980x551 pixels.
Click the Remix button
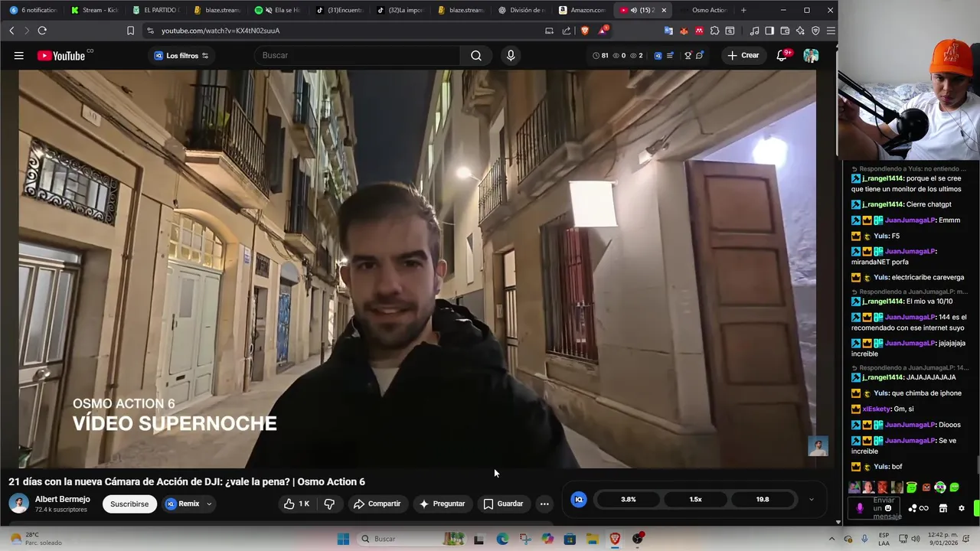(x=182, y=504)
